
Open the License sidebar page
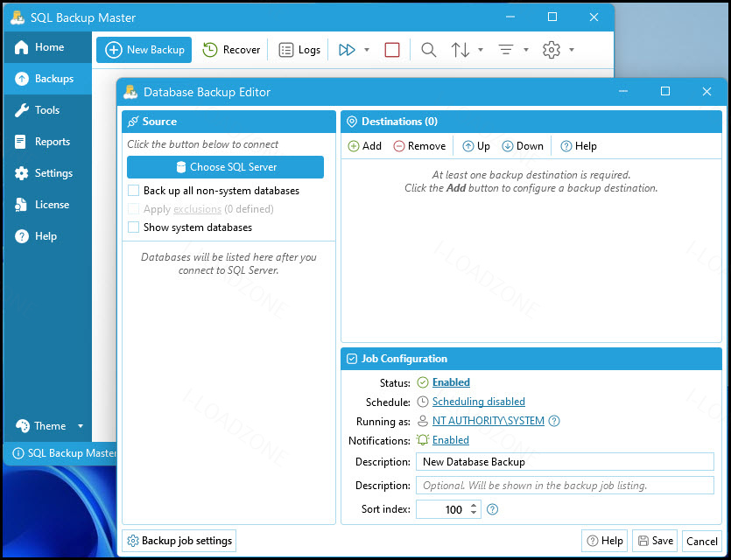(47, 205)
